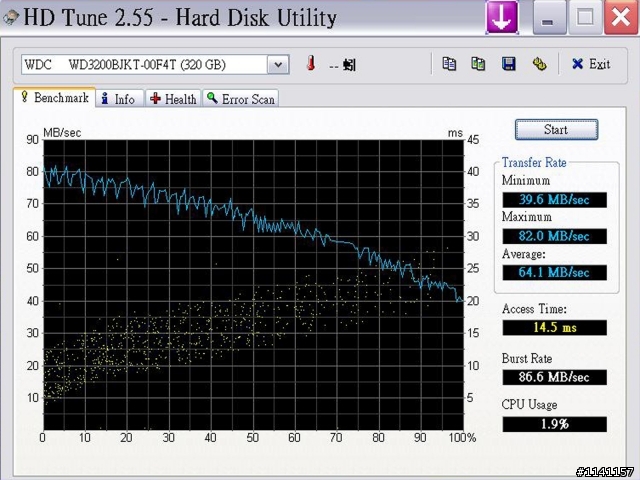
Task: Click the Burst Rate label
Action: tap(527, 358)
